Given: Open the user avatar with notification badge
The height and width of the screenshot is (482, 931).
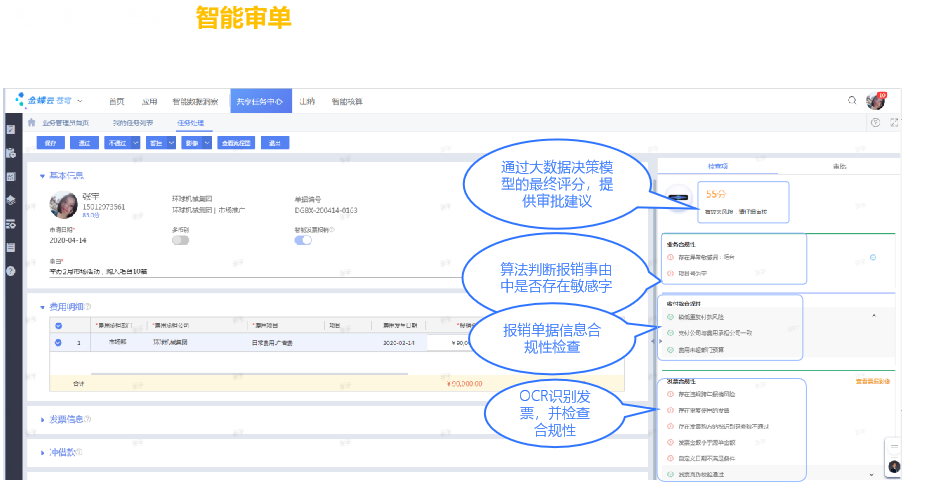Looking at the screenshot, I should click(x=875, y=101).
